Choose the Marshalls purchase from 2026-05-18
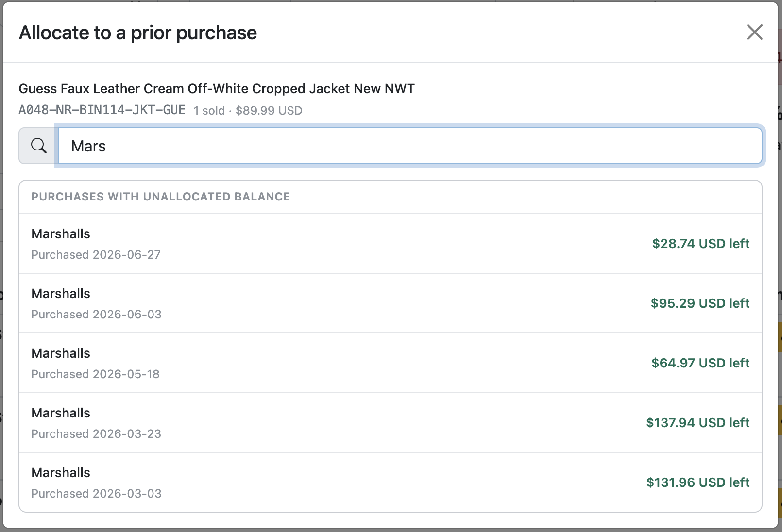Viewport: 782px width, 532px height. (391, 363)
